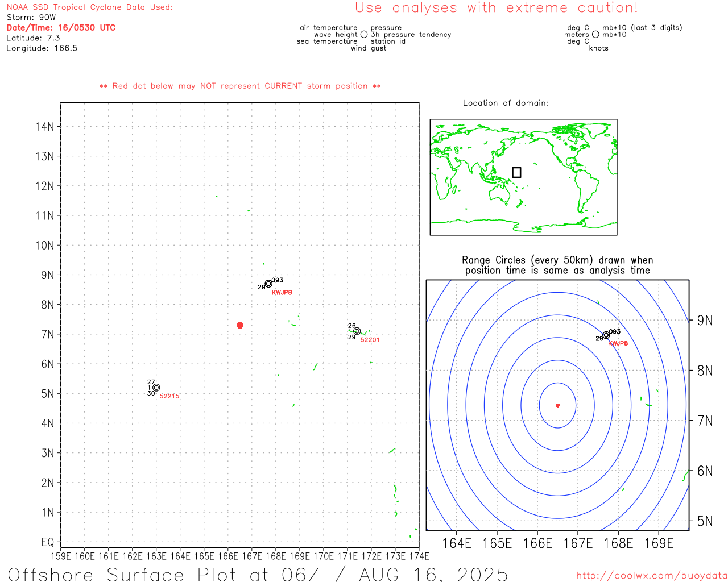Click the 'Latitude: 7.3' text

pos(33,38)
